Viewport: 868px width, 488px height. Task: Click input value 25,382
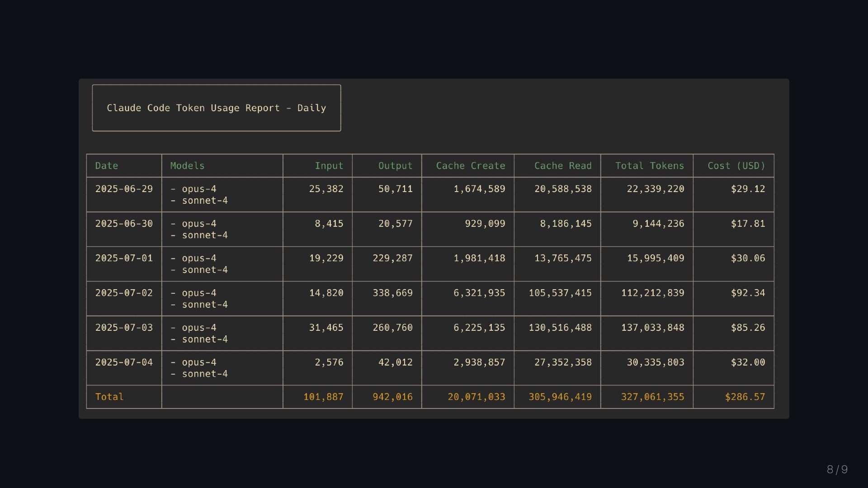[326, 189]
